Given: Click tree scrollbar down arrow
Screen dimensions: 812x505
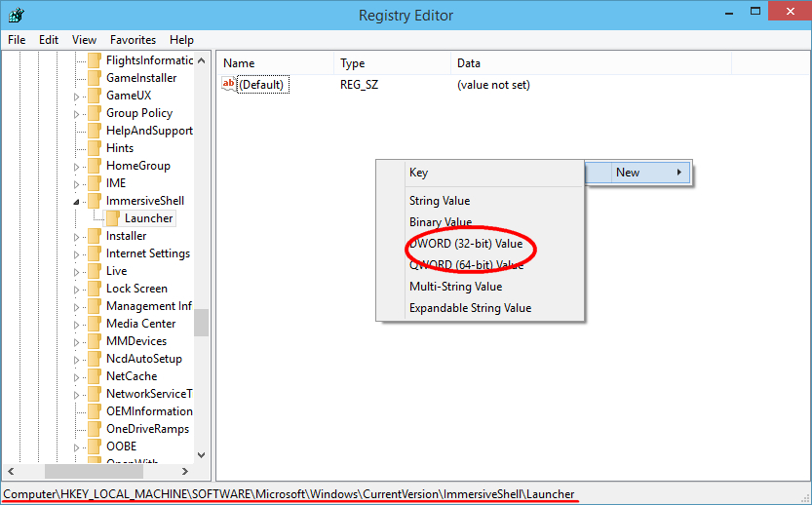Looking at the screenshot, I should click(202, 455).
